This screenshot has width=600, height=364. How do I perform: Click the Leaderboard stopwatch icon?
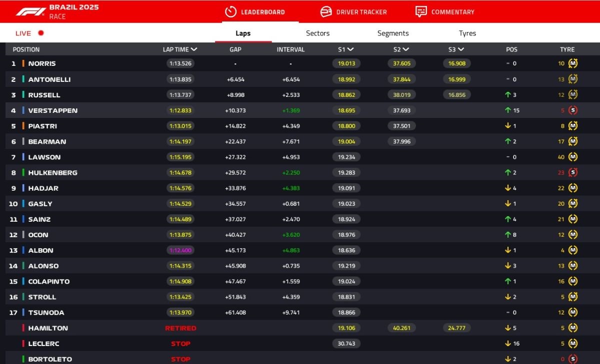(x=230, y=12)
